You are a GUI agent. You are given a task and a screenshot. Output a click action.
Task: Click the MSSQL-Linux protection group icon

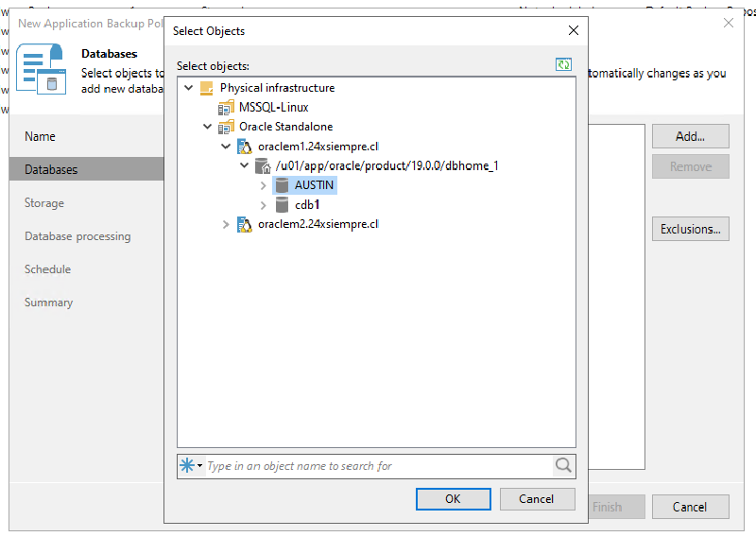226,108
